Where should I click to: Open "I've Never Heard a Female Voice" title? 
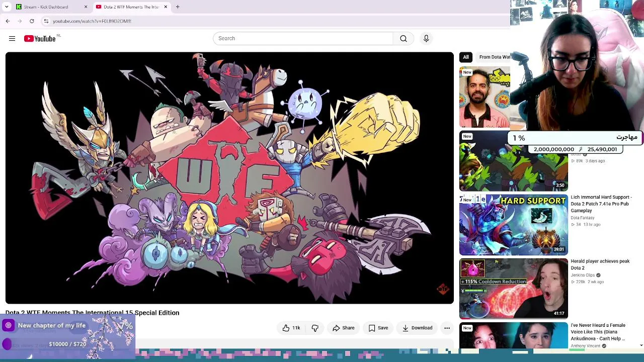click(598, 332)
